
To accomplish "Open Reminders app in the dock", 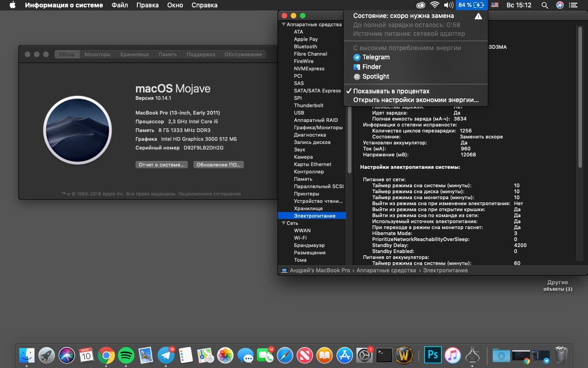I will pos(186,355).
